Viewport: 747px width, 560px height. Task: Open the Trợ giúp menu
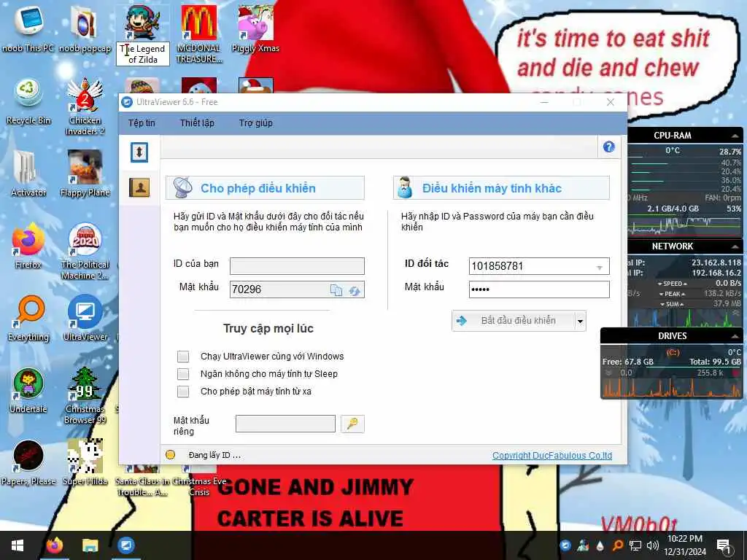tap(256, 122)
